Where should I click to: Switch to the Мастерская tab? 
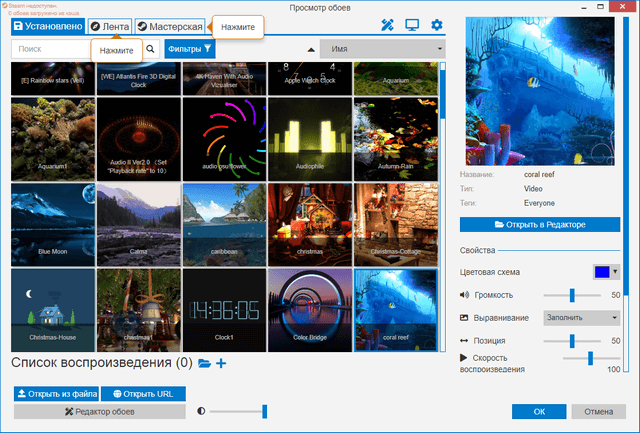(170, 26)
